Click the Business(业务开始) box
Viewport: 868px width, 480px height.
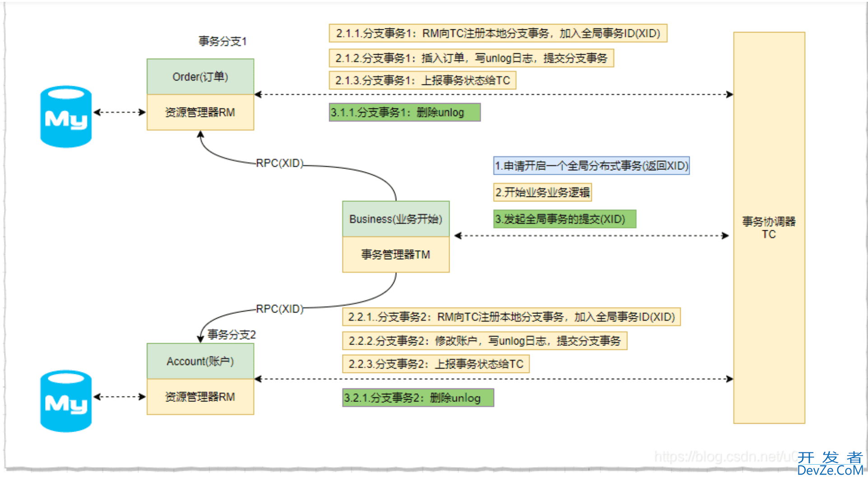pos(396,219)
